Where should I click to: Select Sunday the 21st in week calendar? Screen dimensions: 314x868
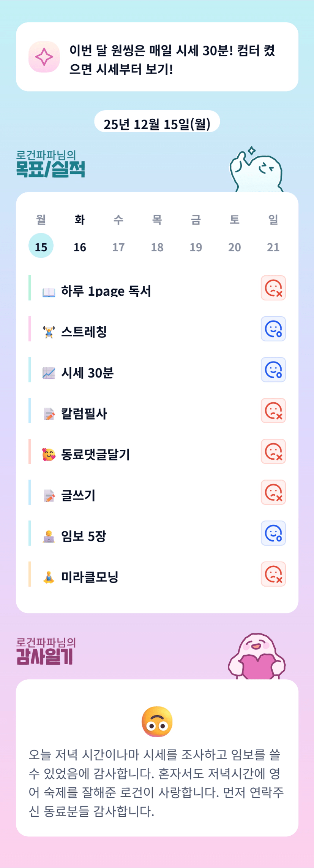tap(273, 247)
